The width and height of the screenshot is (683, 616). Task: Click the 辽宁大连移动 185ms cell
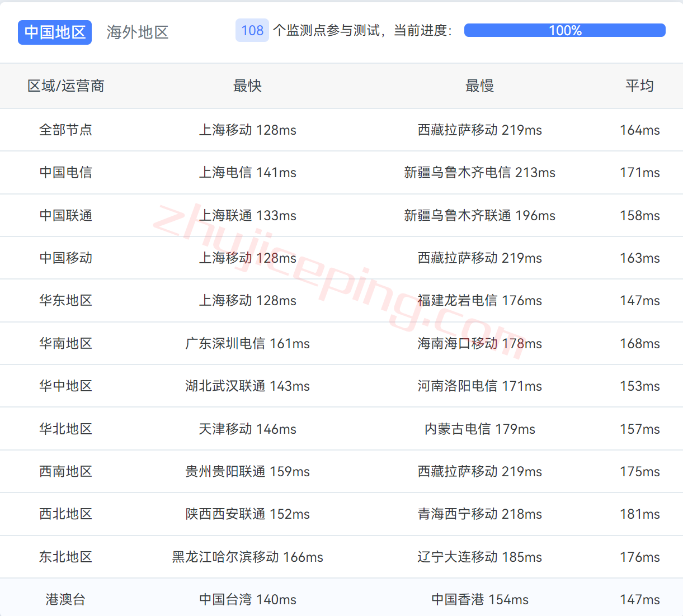tap(480, 557)
